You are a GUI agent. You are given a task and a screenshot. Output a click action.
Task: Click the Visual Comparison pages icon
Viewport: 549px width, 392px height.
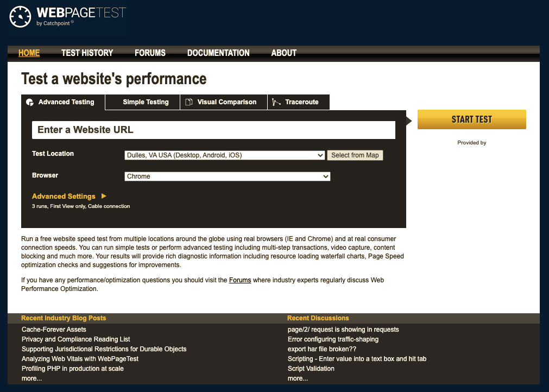(x=189, y=102)
